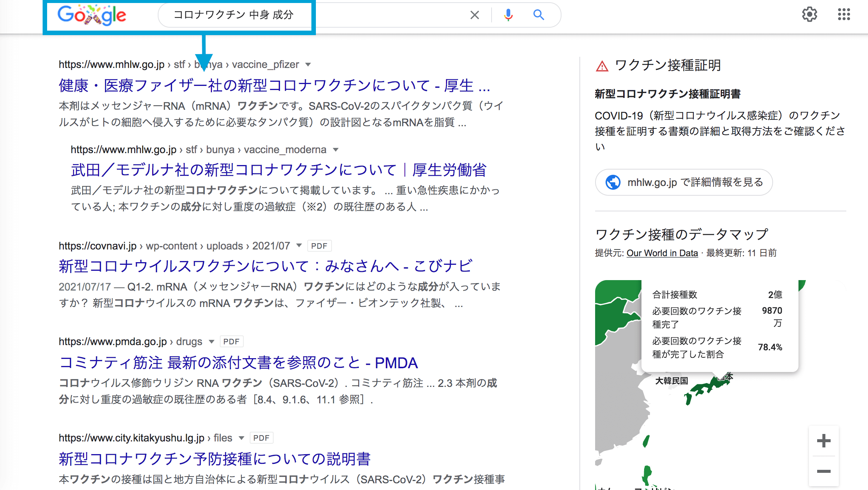Expand dropdown arrow beside kitakyushu files URL
Screen dimensions: 868x490
(241, 438)
